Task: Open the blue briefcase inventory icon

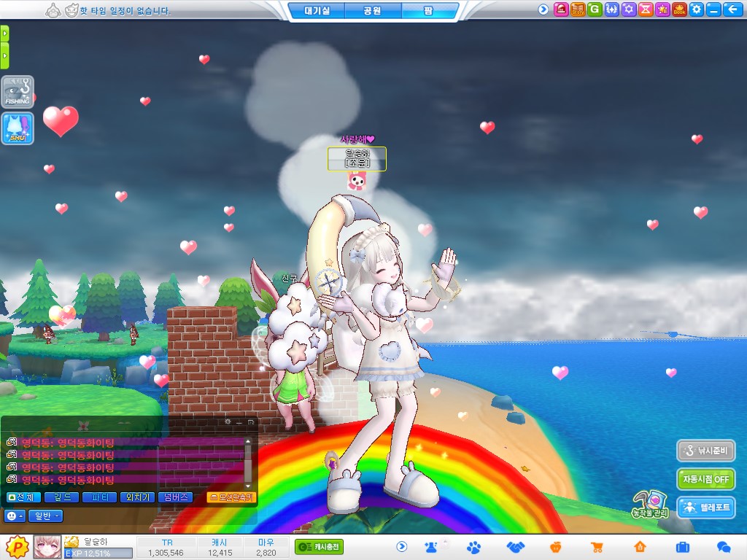Action: tap(682, 547)
